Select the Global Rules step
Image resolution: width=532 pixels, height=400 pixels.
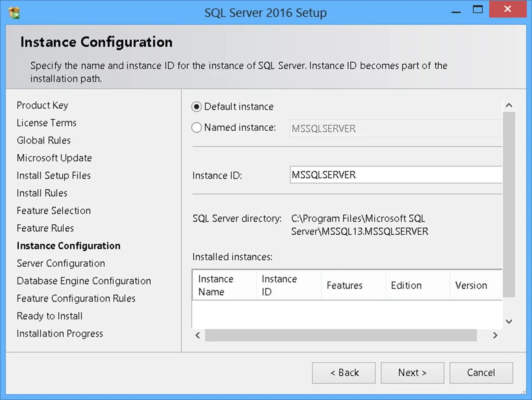44,140
